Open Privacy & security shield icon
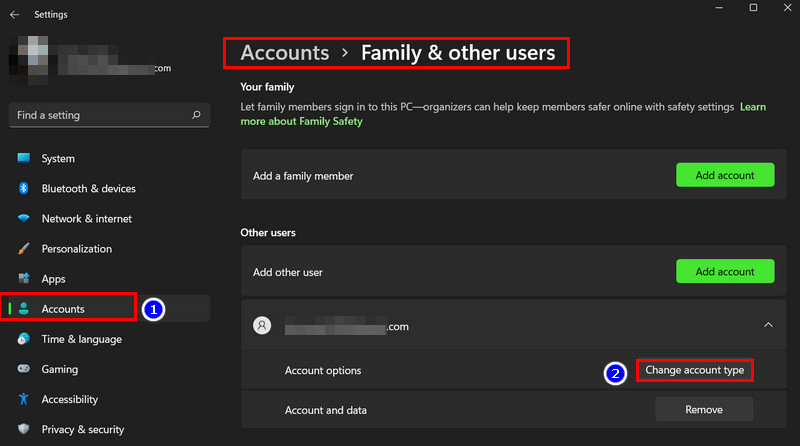This screenshot has height=446, width=800. [23, 429]
